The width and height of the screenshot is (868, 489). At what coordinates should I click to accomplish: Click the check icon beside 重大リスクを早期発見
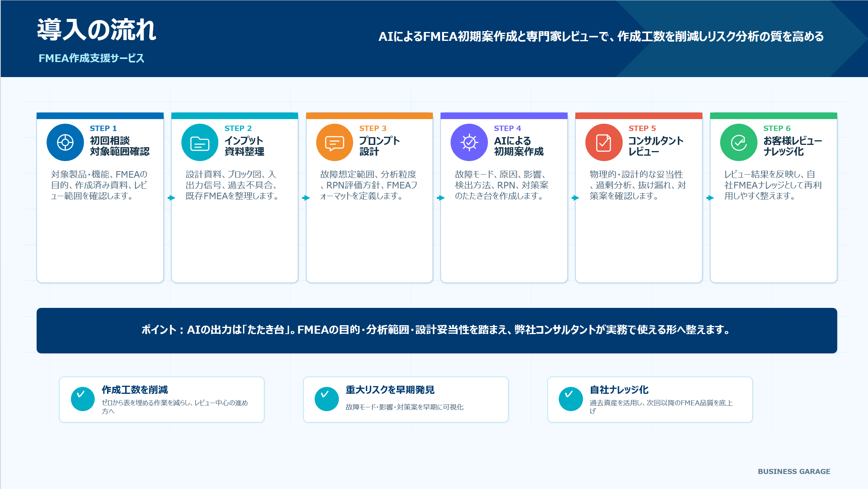(327, 399)
